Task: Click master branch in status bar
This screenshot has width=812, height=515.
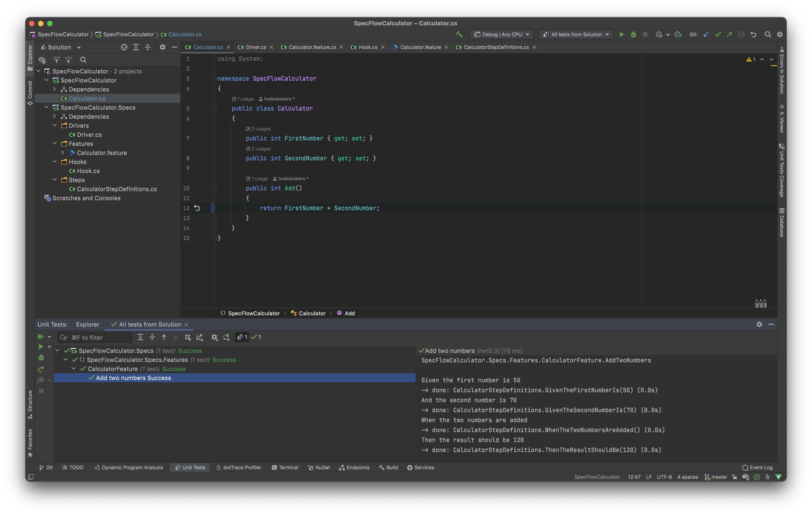Action: 715,477
